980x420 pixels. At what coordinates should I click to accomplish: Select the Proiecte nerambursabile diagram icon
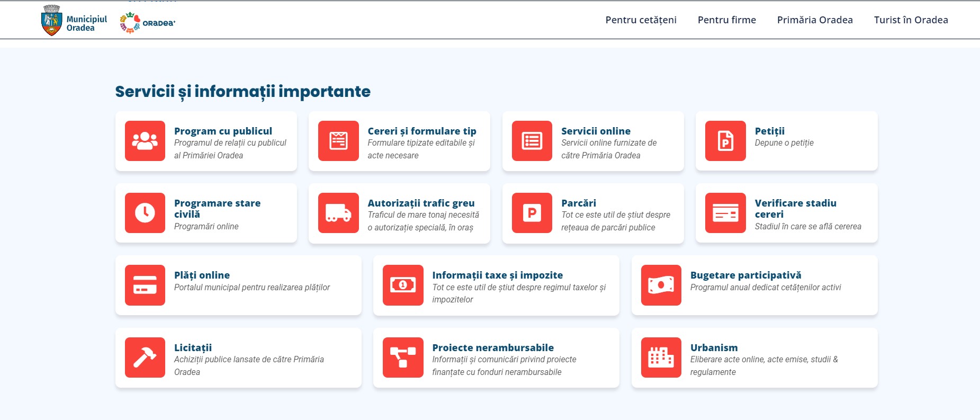(x=402, y=358)
